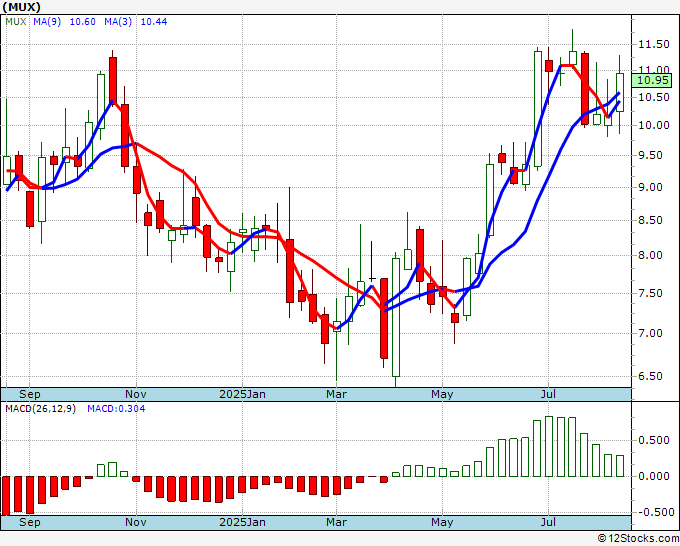Click the MA(9) legend label
680x546 pixels.
pos(47,22)
